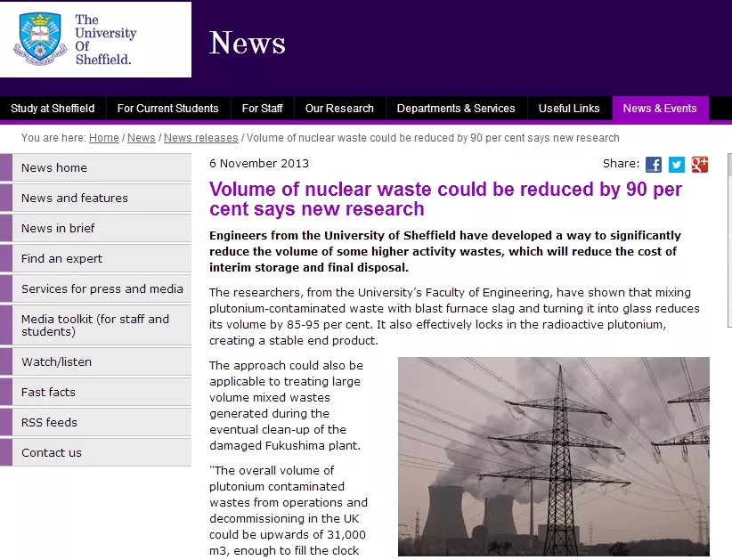Open the Study at Sheffield menu
Image resolution: width=732 pixels, height=560 pixels.
[x=53, y=109]
